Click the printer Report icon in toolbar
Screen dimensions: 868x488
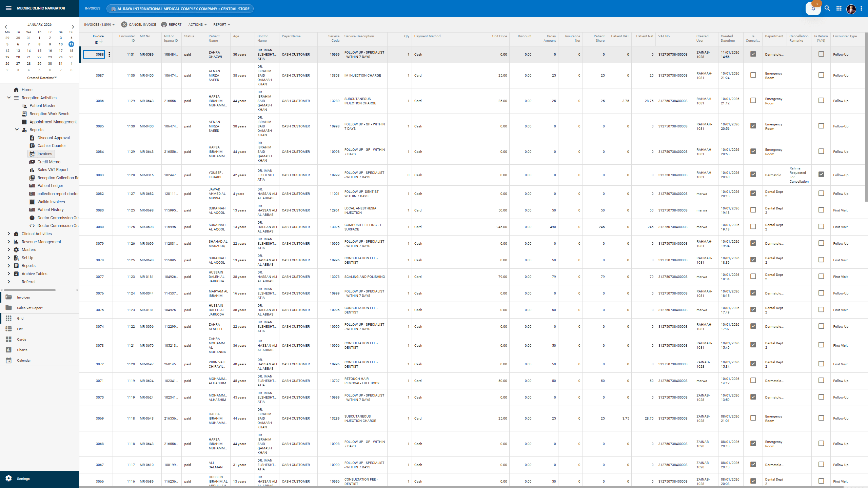(x=164, y=24)
